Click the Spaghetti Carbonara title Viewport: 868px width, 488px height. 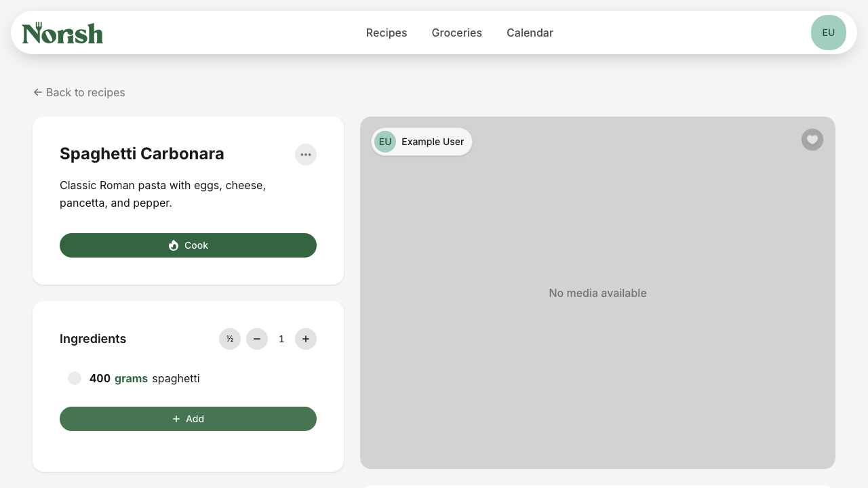click(142, 154)
